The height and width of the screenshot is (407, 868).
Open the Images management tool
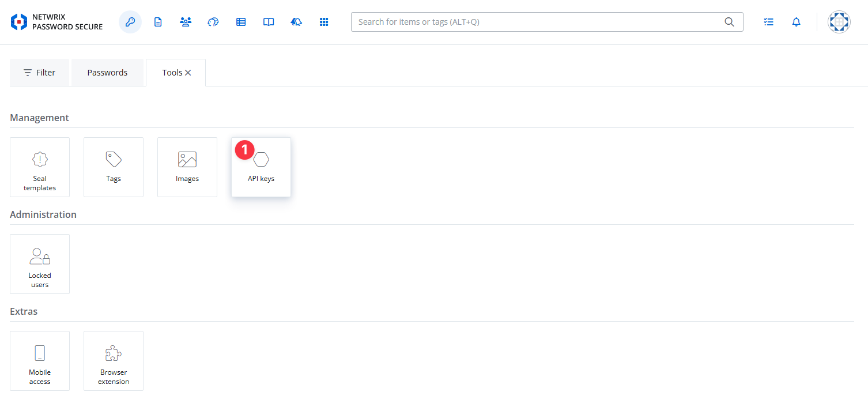[187, 167]
